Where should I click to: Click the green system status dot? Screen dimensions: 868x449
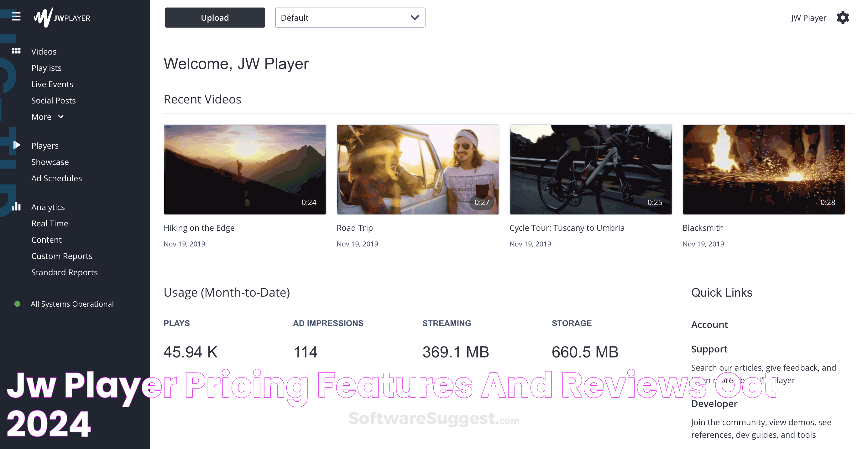coord(17,304)
